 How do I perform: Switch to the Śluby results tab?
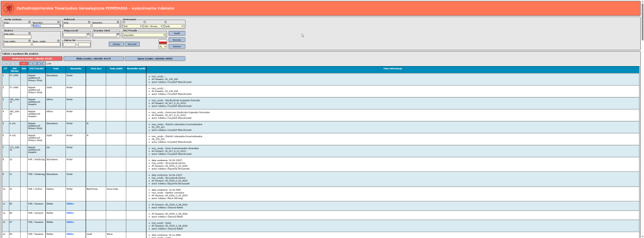tap(93, 59)
